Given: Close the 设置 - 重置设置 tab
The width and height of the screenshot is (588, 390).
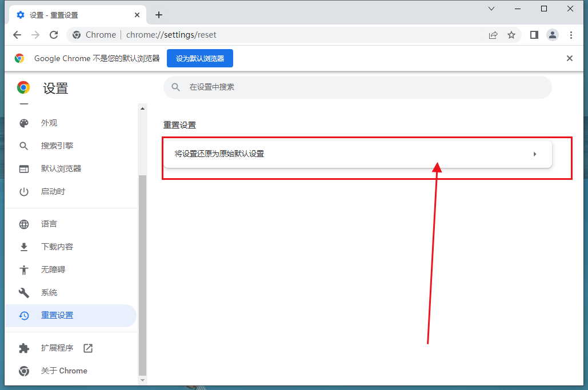Looking at the screenshot, I should click(137, 15).
